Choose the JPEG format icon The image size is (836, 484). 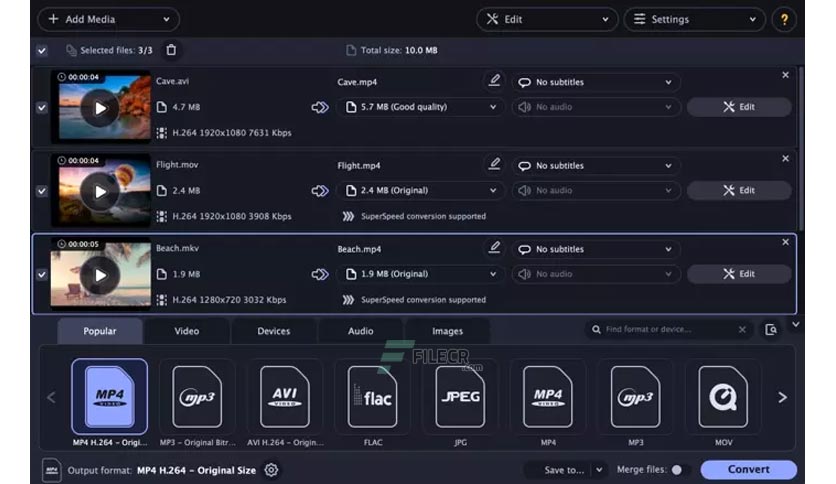(460, 397)
